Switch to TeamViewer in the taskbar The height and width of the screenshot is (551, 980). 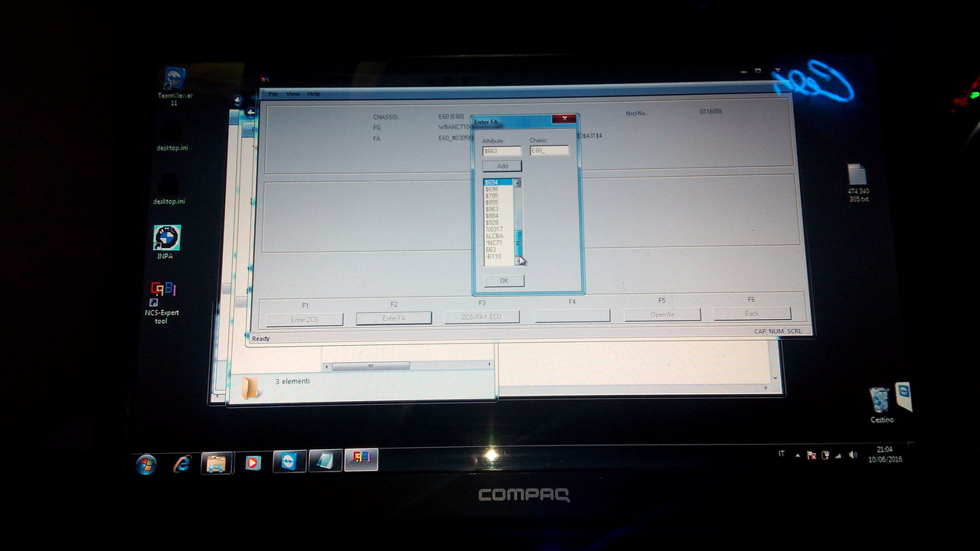pyautogui.click(x=289, y=461)
